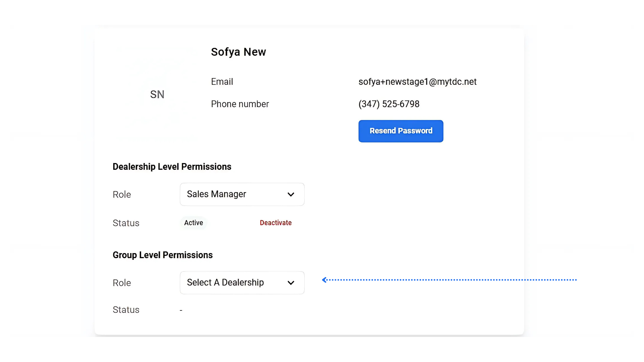Click the SN avatar initials
The width and height of the screenshot is (644, 362).
pos(157,95)
